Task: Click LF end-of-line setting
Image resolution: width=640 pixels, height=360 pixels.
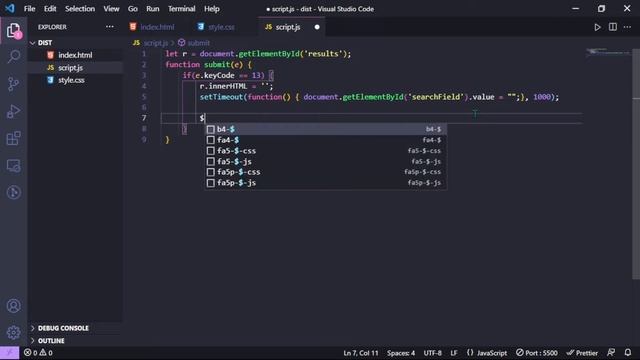Action: (454, 353)
